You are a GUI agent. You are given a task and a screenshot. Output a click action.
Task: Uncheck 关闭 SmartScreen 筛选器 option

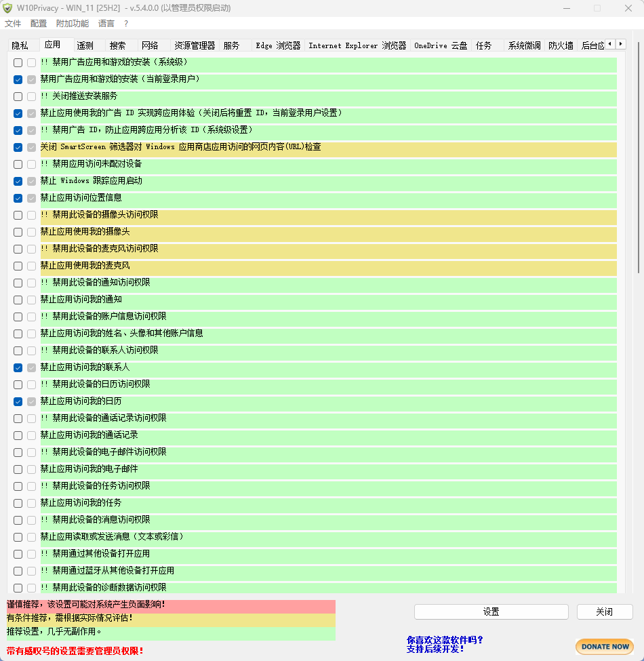click(18, 148)
